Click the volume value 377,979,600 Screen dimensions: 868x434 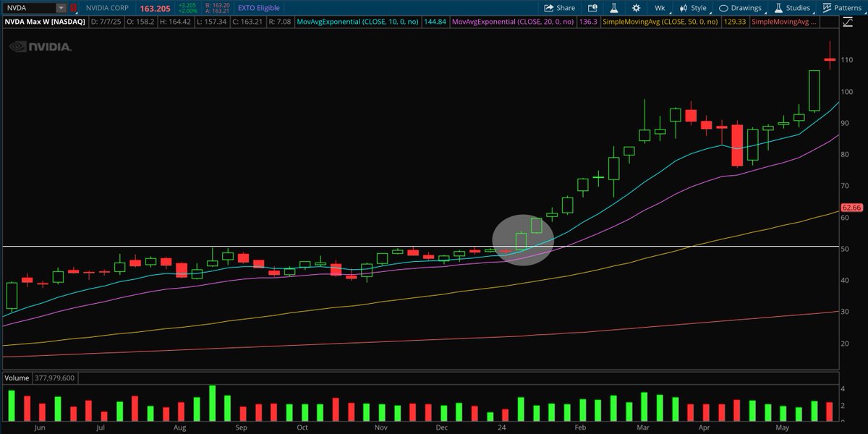click(x=55, y=378)
